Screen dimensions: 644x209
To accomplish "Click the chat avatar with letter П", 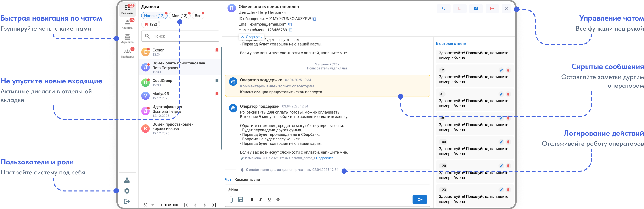I will pyautogui.click(x=232, y=8).
